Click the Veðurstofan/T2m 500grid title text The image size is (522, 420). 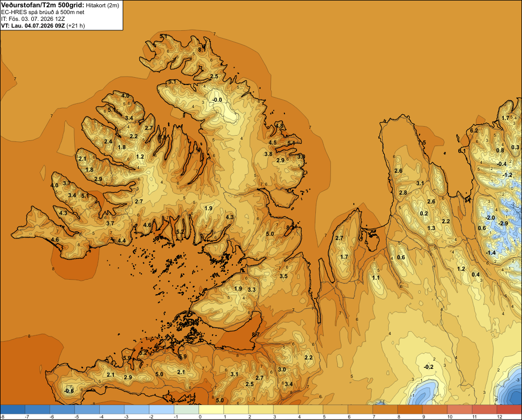point(42,5)
